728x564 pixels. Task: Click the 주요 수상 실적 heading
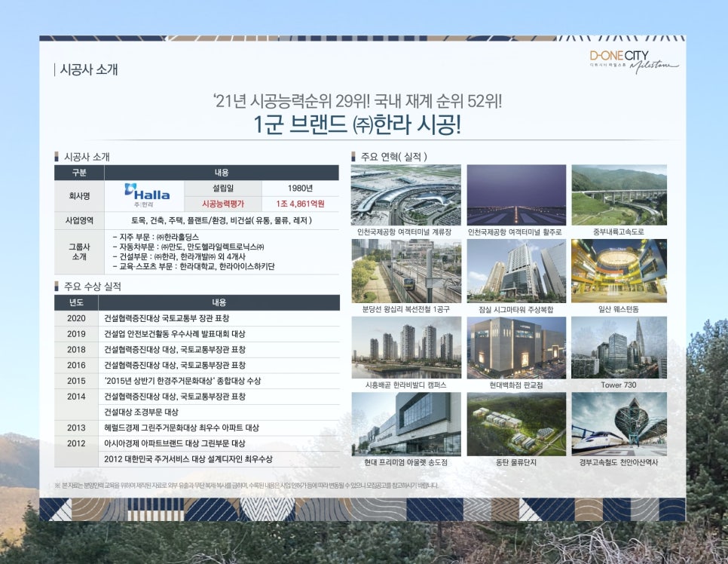(x=93, y=287)
